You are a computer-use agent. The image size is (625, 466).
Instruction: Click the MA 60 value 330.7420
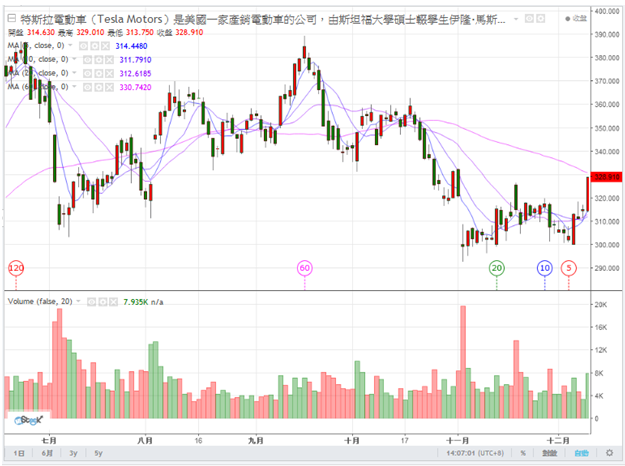(x=135, y=87)
